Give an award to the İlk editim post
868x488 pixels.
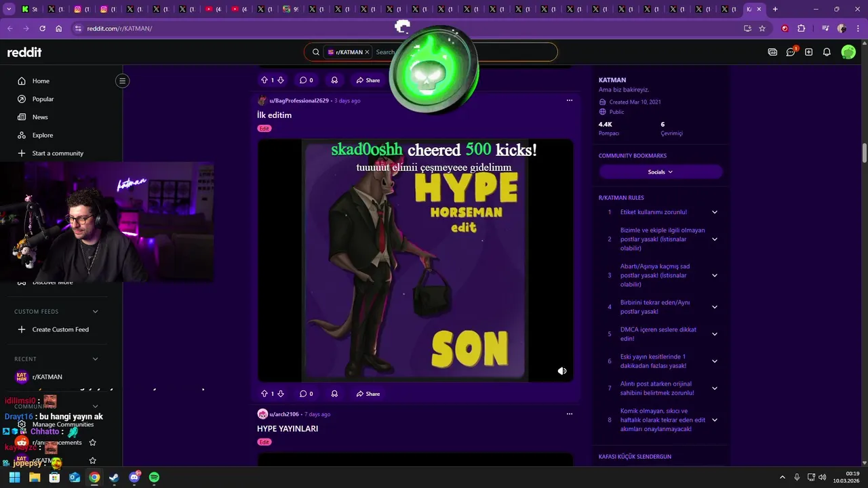click(x=334, y=394)
